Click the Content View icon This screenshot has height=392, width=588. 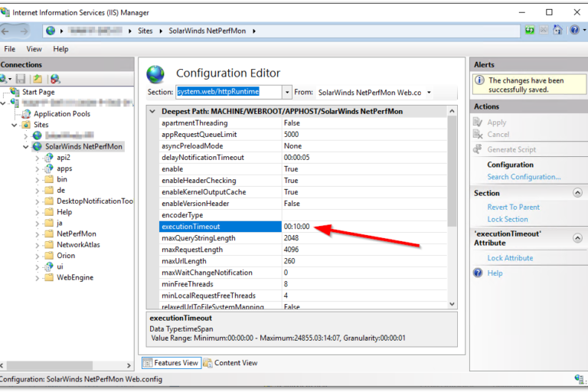pyautogui.click(x=207, y=363)
